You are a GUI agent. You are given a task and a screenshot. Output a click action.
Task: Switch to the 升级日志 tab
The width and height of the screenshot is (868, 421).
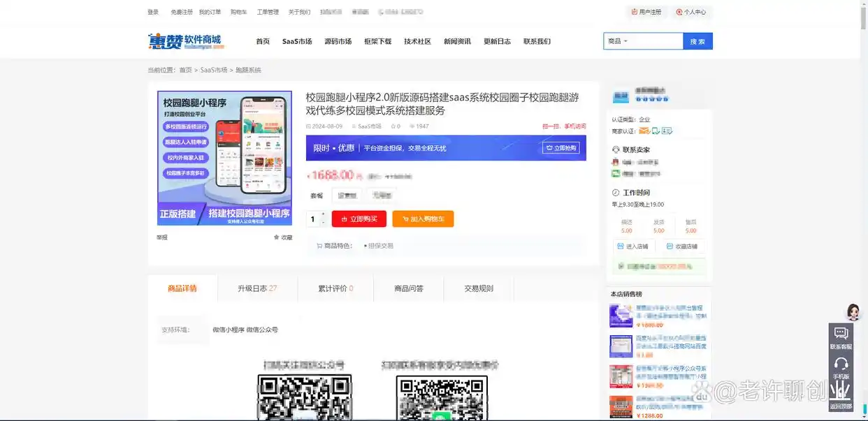(257, 288)
